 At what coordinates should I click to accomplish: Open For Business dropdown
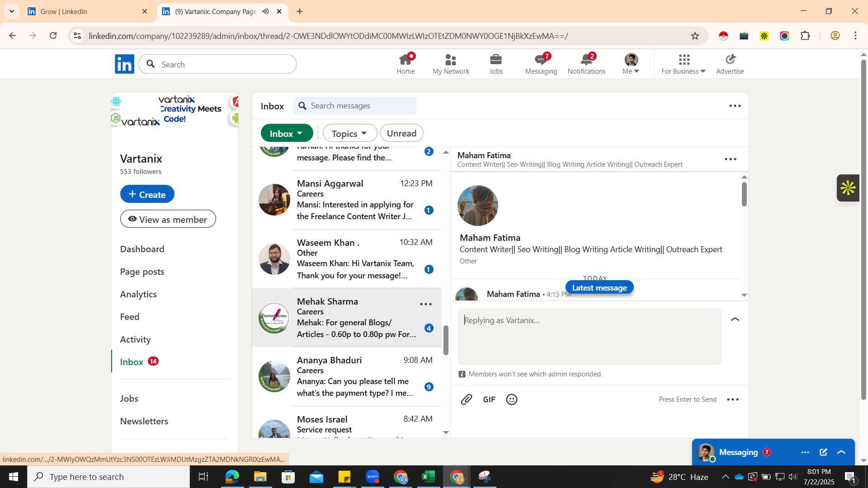[683, 64]
